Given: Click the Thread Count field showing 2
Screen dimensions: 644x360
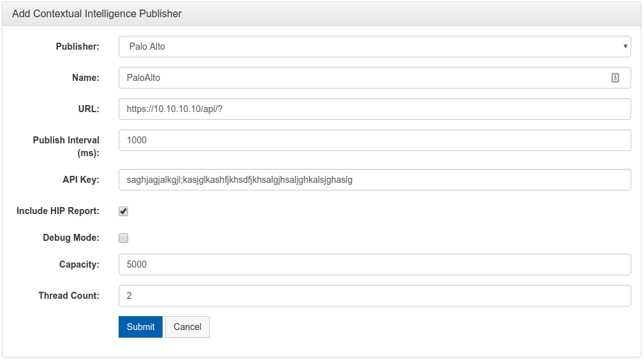Looking at the screenshot, I should tap(374, 296).
